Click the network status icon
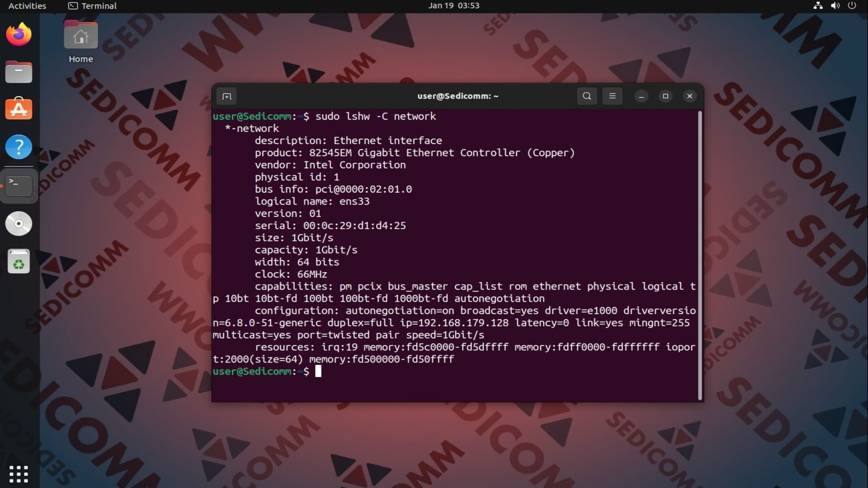 coord(818,6)
